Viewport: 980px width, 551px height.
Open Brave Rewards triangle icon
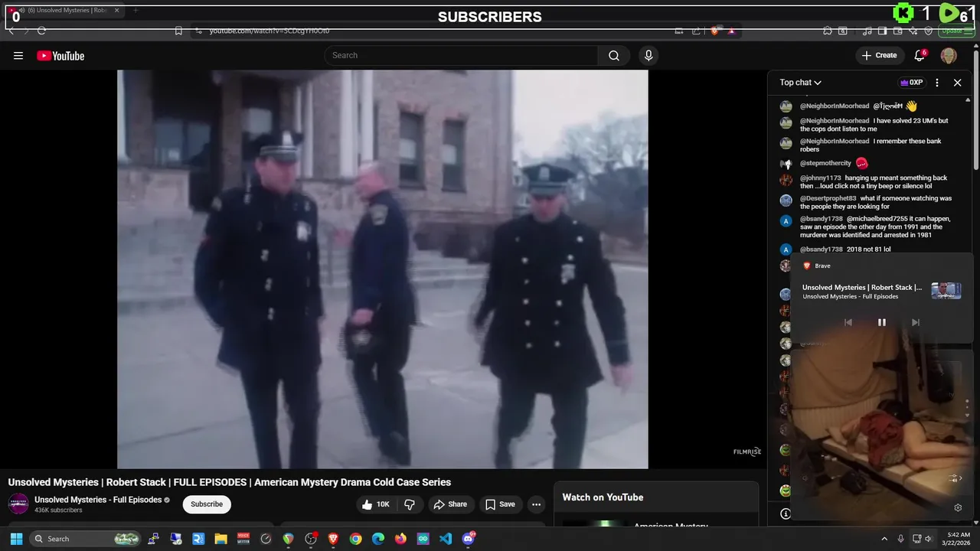(731, 31)
